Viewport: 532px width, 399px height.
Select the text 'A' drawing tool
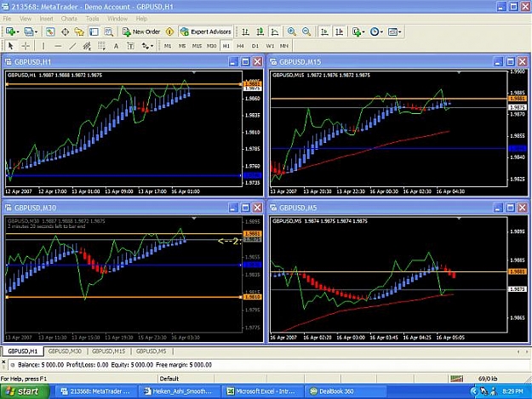116,46
